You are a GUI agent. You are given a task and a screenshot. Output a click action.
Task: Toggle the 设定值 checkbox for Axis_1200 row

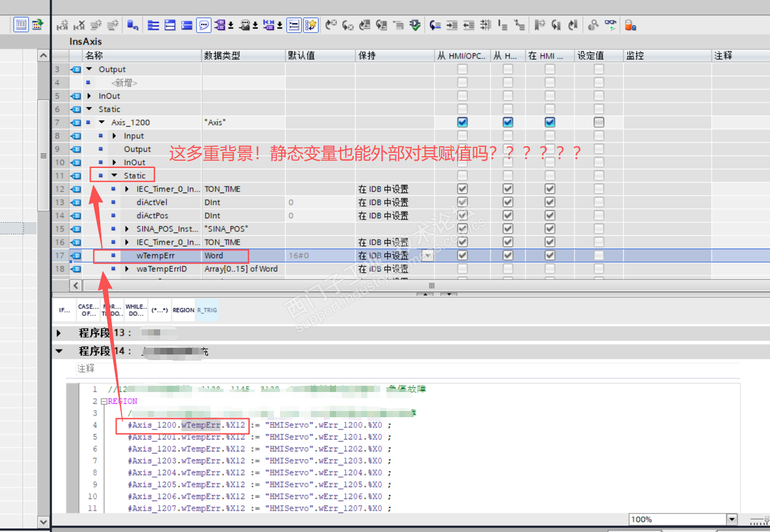point(599,122)
